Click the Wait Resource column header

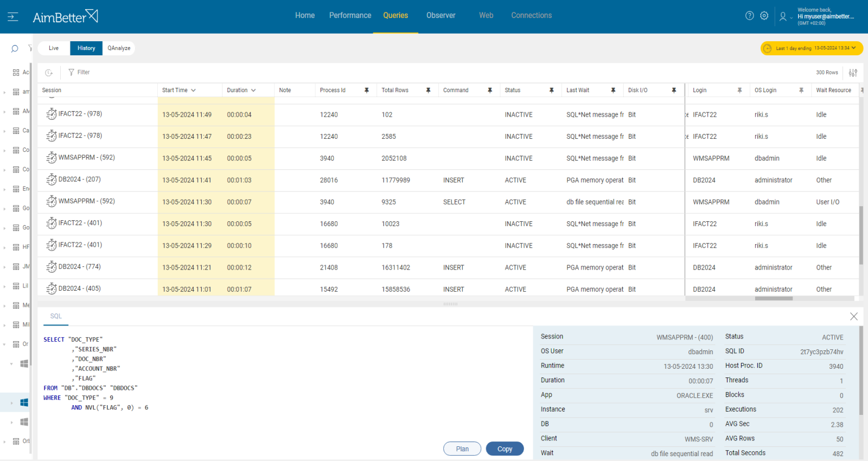[x=834, y=91]
